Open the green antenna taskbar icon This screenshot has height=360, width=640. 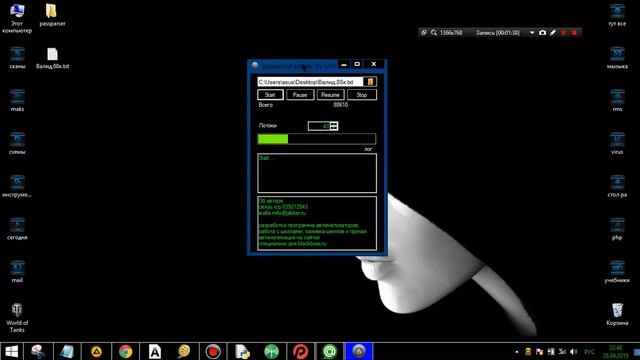[271, 351]
